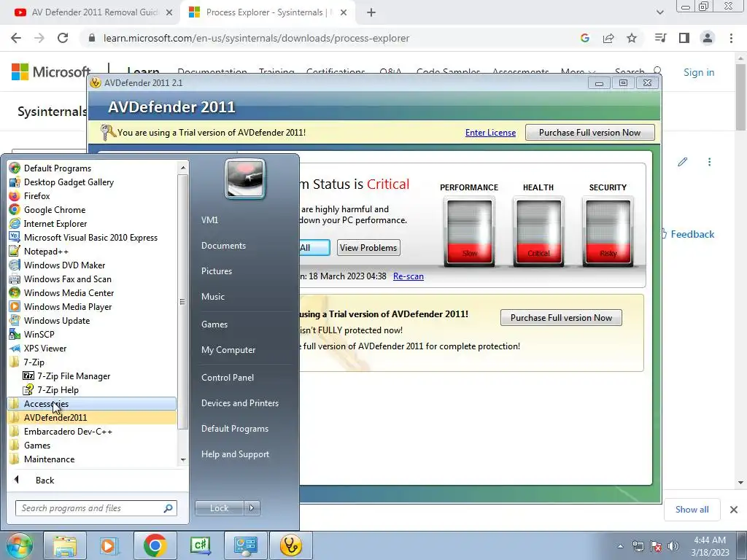Open Music from start menu
Viewport: 747px width, 560px height.
[212, 297]
